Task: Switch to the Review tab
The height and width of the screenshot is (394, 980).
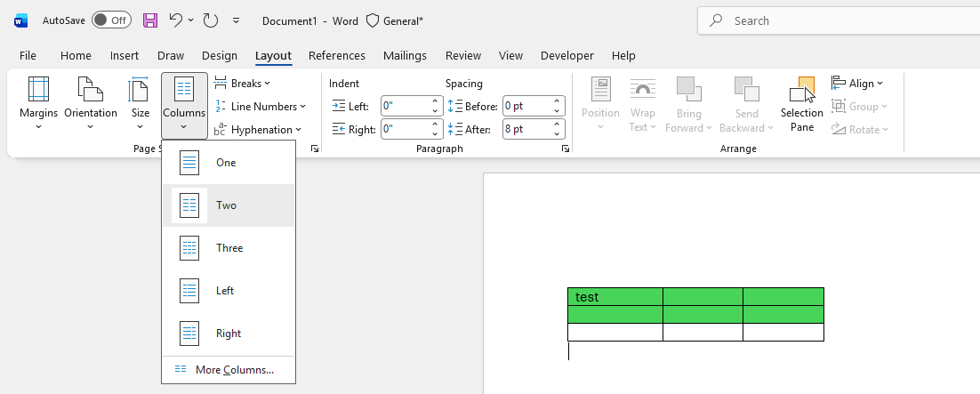Action: click(463, 56)
